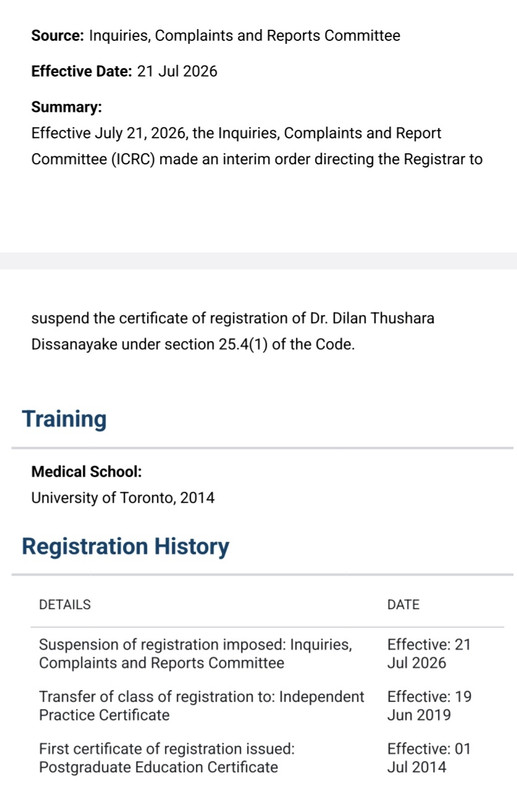The width and height of the screenshot is (517, 800).
Task: Click the Suspension of registration imposed row
Action: point(267,654)
